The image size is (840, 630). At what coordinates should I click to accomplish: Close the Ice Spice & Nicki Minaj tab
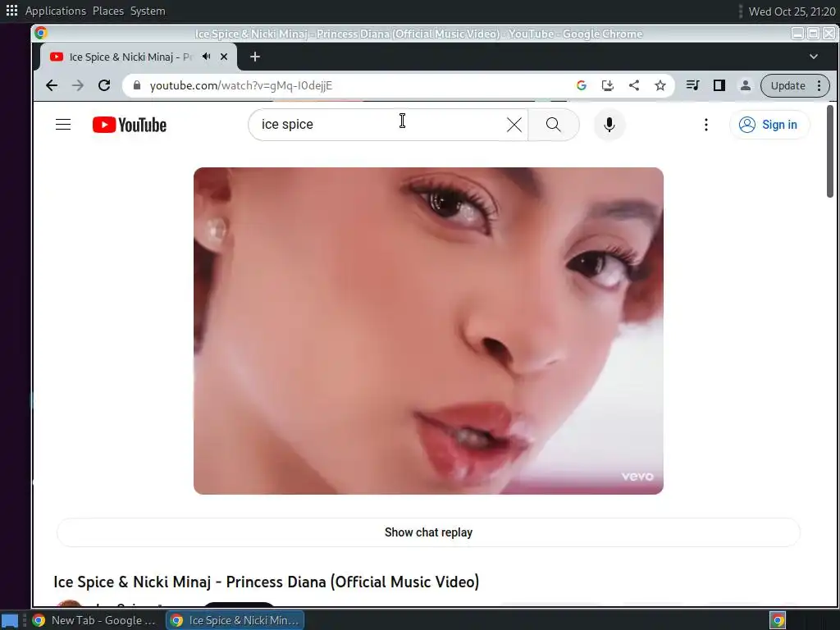tap(224, 57)
